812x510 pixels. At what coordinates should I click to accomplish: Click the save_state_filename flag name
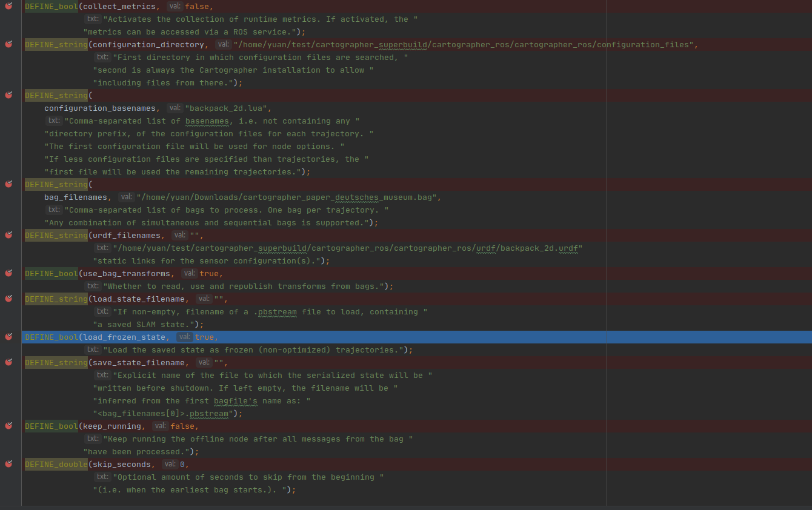pos(139,362)
